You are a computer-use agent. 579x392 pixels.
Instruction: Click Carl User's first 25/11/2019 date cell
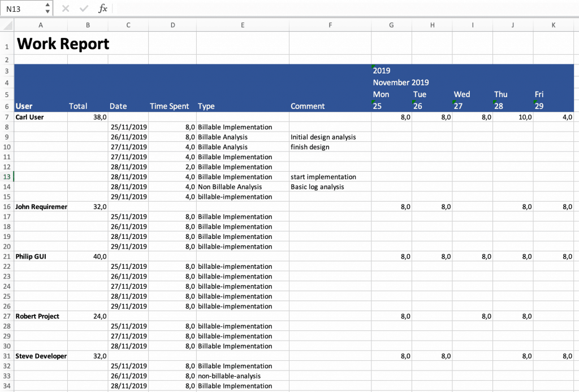click(x=128, y=127)
